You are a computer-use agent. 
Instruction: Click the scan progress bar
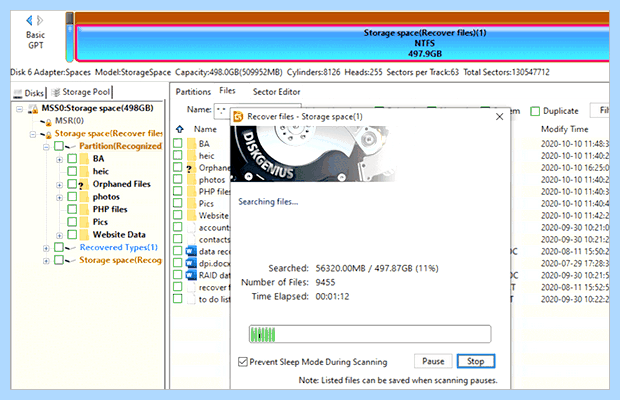370,334
